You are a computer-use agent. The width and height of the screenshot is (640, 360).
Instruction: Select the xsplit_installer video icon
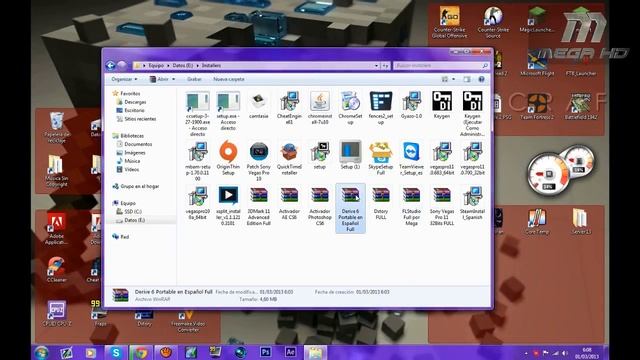pos(228,206)
